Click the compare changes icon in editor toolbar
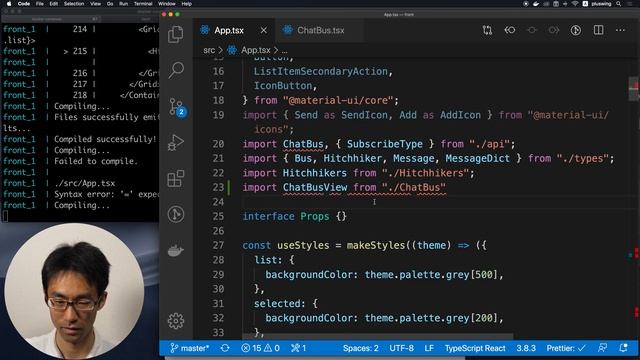The image size is (640, 360). coord(487,30)
